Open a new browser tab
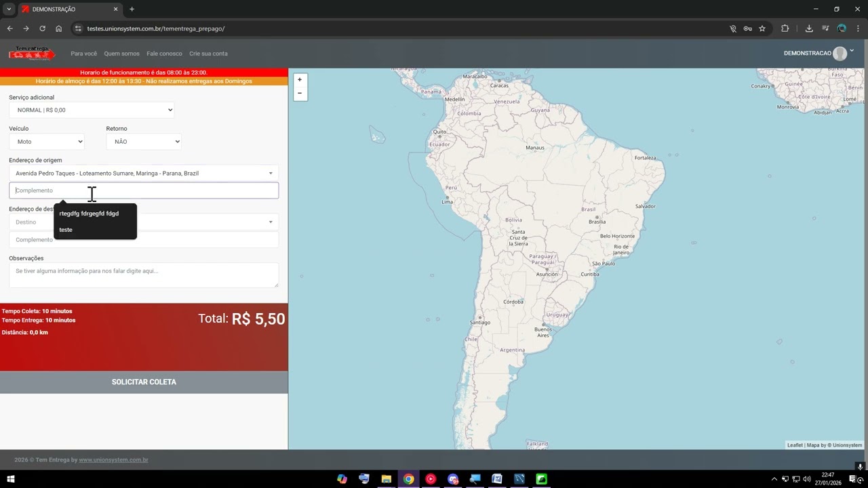The image size is (868, 488). coord(132,9)
